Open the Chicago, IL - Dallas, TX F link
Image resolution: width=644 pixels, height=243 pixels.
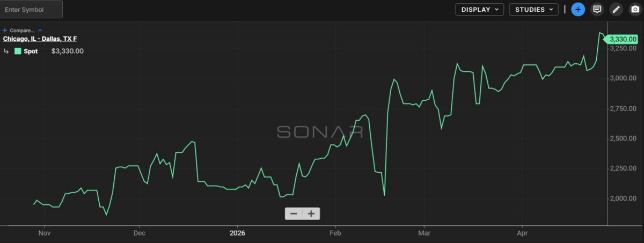coord(40,39)
